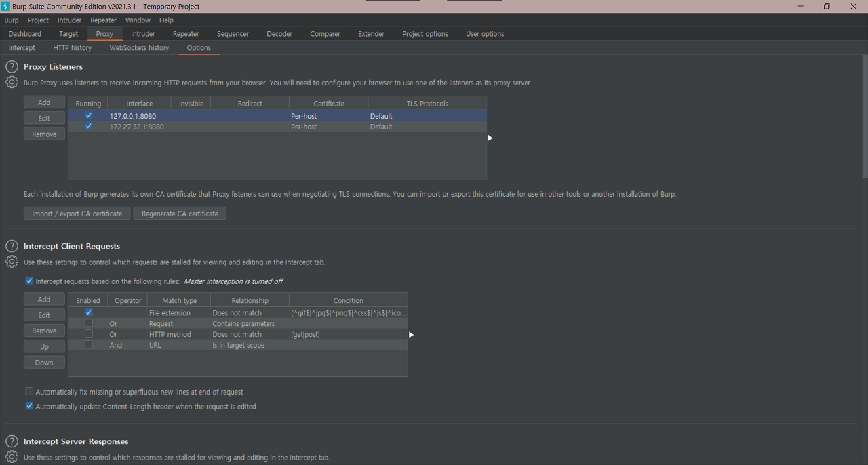Image resolution: width=868 pixels, height=465 pixels.
Task: Open the Intruder menu
Action: click(70, 20)
